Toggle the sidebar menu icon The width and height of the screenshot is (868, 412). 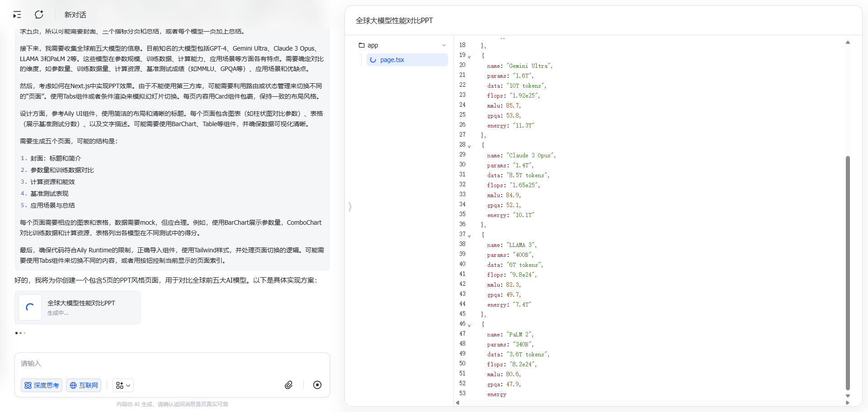point(17,15)
